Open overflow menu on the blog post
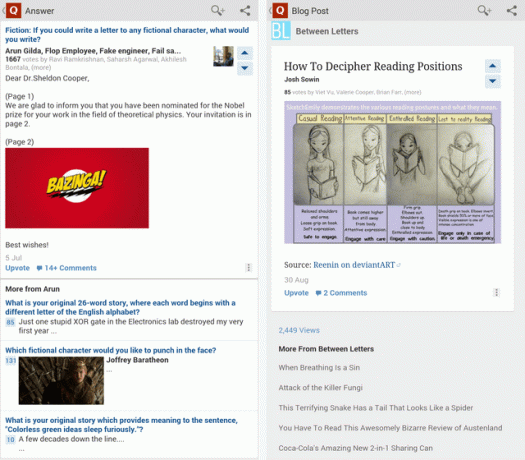This screenshot has width=525, height=460. click(497, 293)
